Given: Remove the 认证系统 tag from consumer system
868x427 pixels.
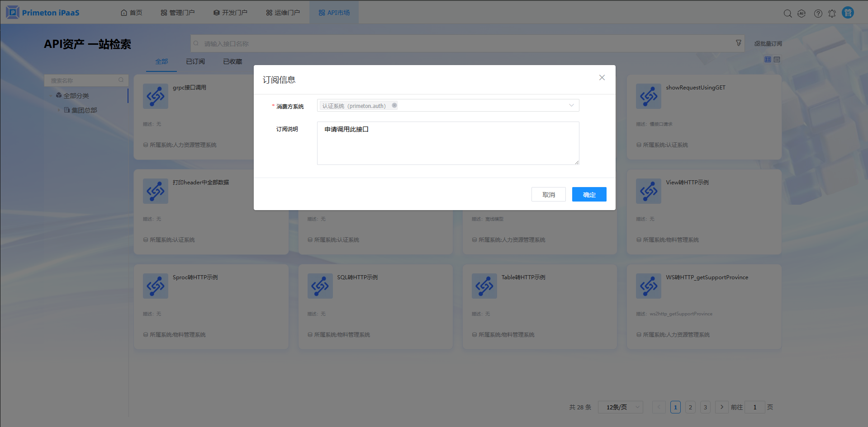Looking at the screenshot, I should [x=394, y=105].
